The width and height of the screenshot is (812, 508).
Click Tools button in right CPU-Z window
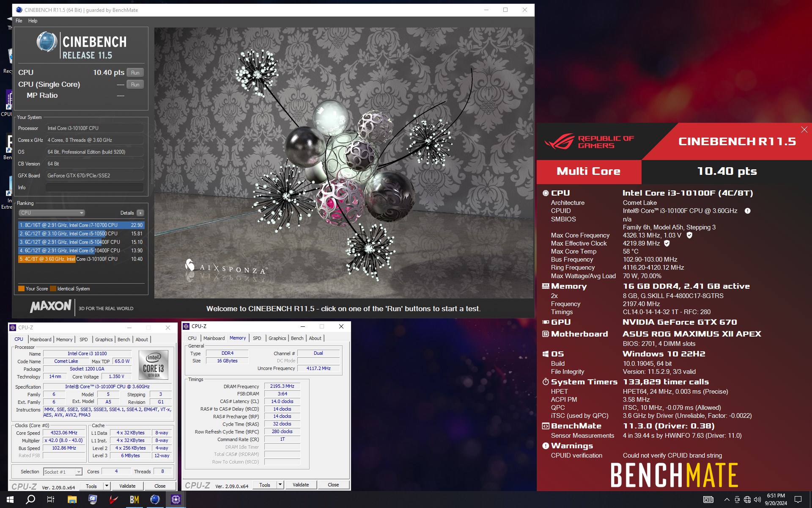265,485
